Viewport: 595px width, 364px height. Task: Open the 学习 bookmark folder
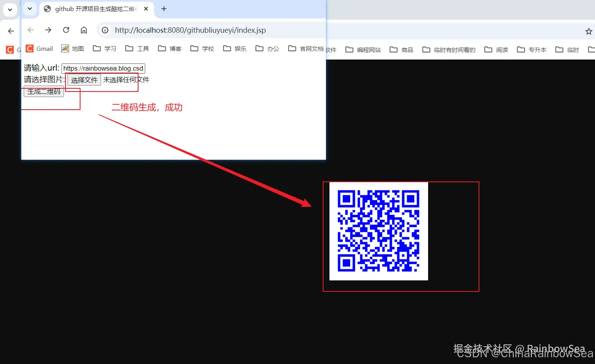(105, 49)
